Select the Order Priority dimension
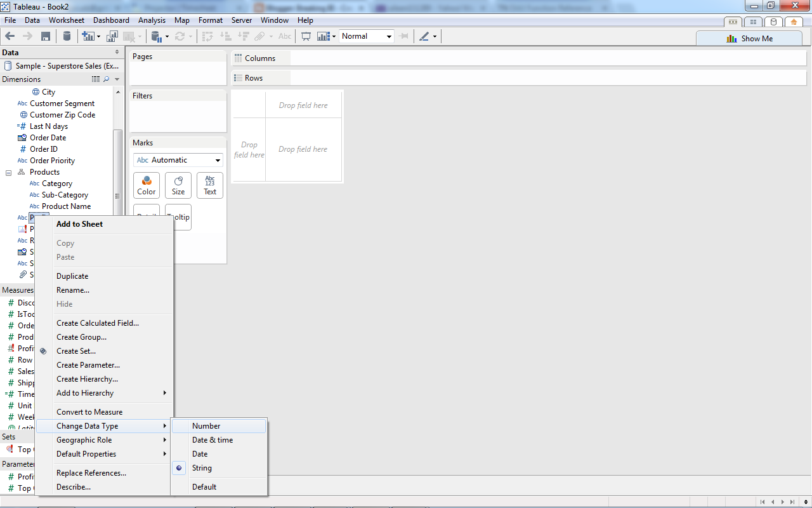Image resolution: width=812 pixels, height=508 pixels. pyautogui.click(x=52, y=161)
